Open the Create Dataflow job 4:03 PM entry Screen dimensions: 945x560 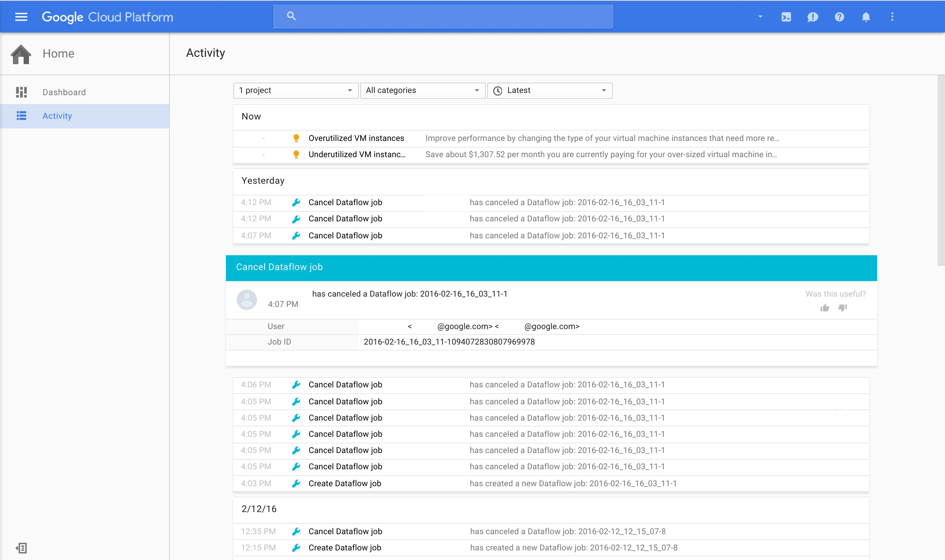point(345,483)
